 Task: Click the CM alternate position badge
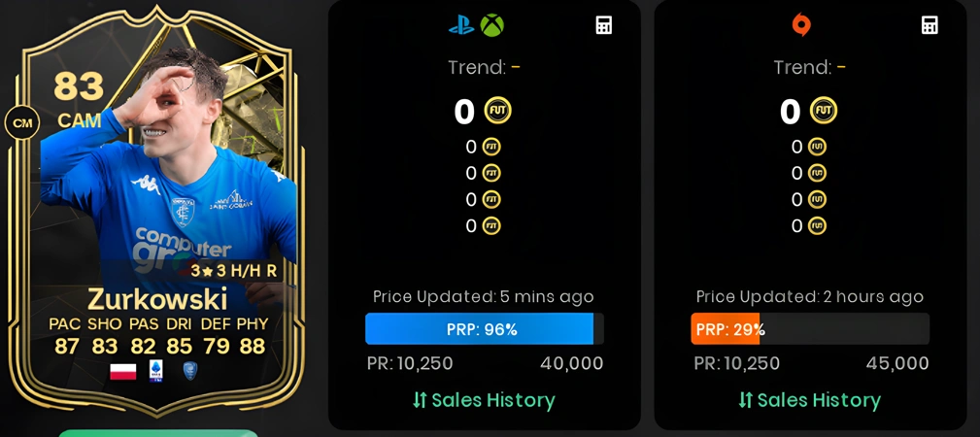22,122
